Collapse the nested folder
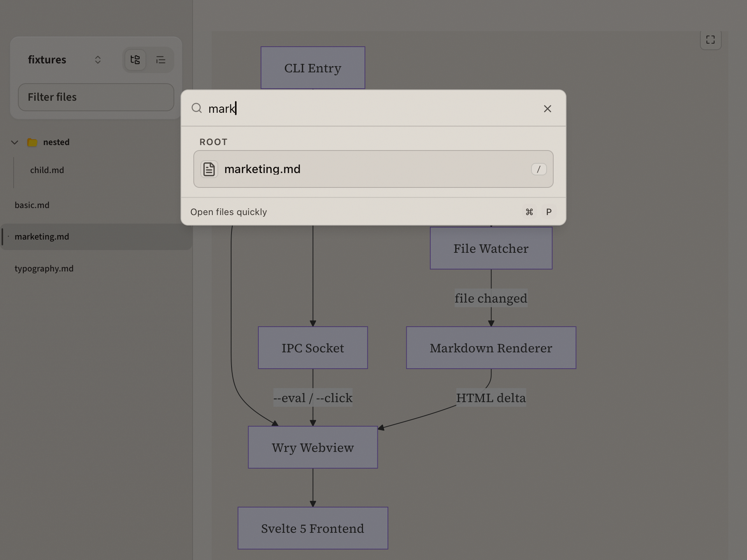The image size is (747, 560). click(x=14, y=142)
